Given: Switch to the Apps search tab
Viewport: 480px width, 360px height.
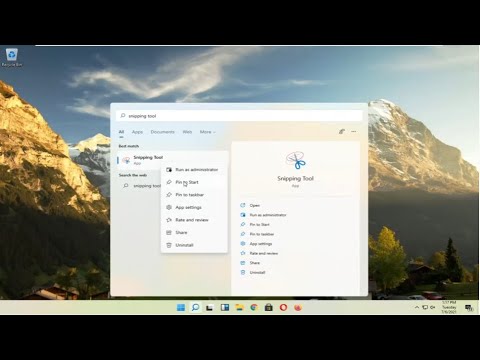Looking at the screenshot, I should click(x=137, y=132).
